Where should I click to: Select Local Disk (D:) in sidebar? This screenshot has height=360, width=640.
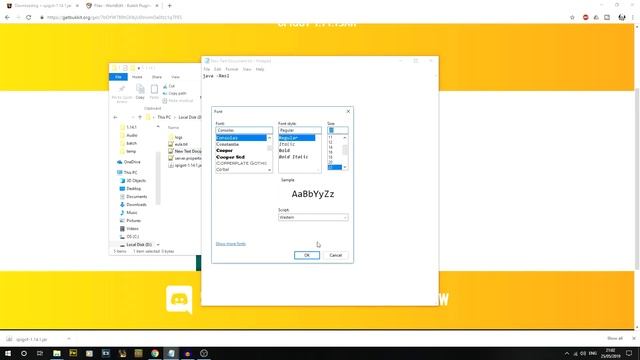[136, 244]
